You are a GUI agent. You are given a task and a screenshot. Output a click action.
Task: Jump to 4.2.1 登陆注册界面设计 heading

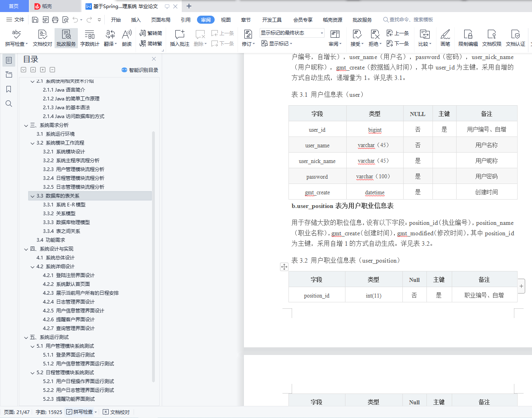(x=69, y=275)
